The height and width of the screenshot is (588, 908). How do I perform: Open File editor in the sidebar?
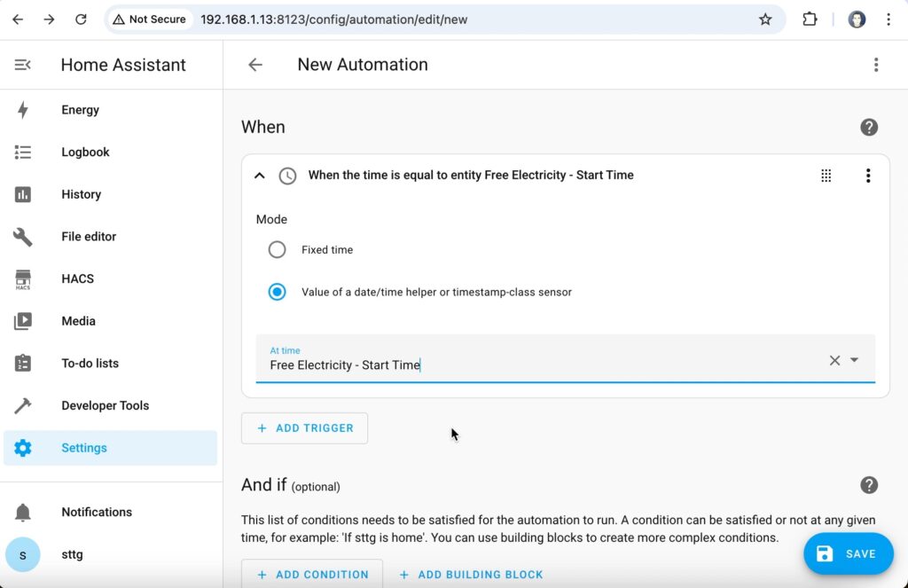pos(110,237)
